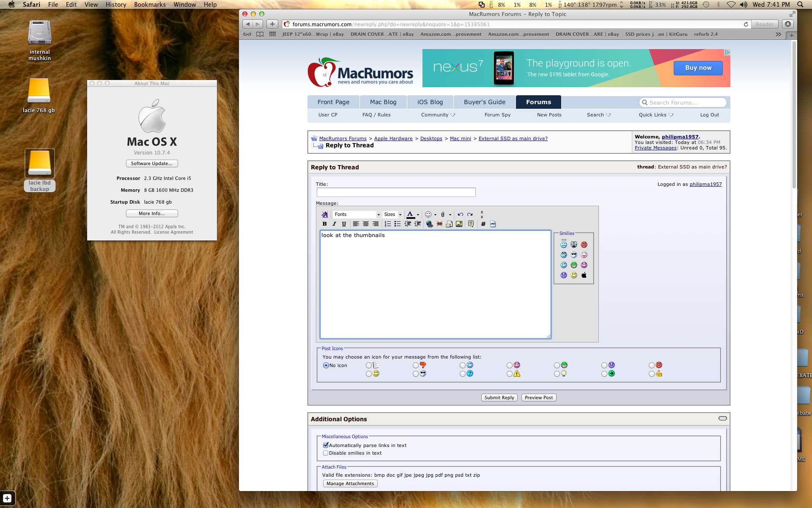The height and width of the screenshot is (508, 812).
Task: Toggle bold formatting in the editor
Action: click(x=324, y=224)
